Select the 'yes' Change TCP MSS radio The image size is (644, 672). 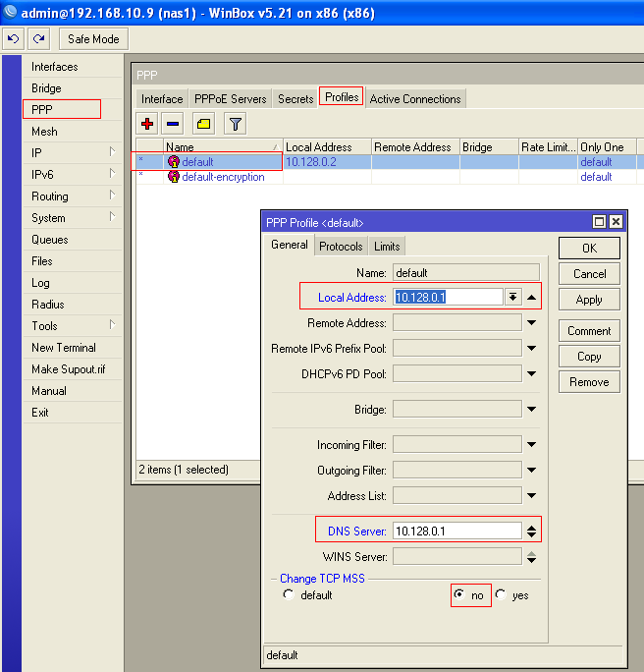click(501, 595)
